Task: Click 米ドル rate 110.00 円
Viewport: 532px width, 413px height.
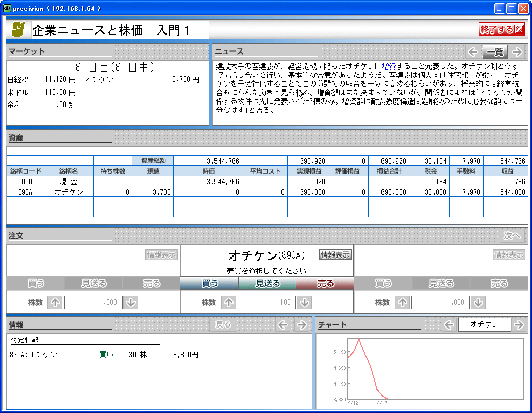Action: click(60, 92)
